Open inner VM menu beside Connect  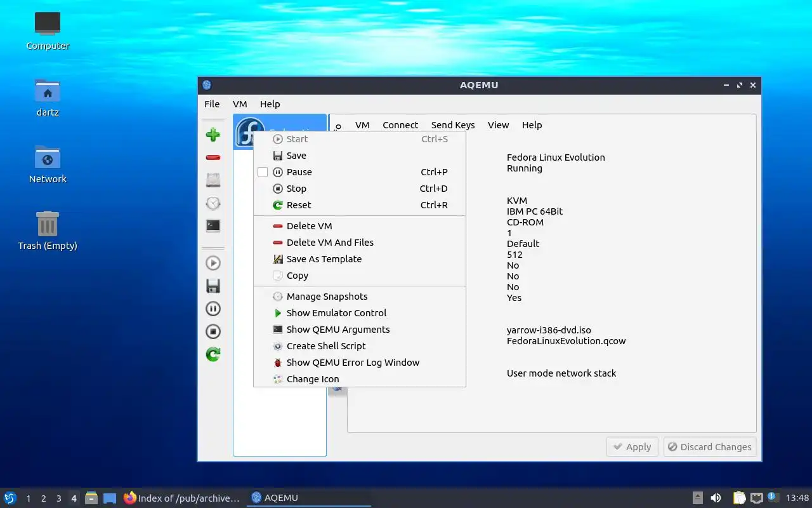(x=362, y=125)
